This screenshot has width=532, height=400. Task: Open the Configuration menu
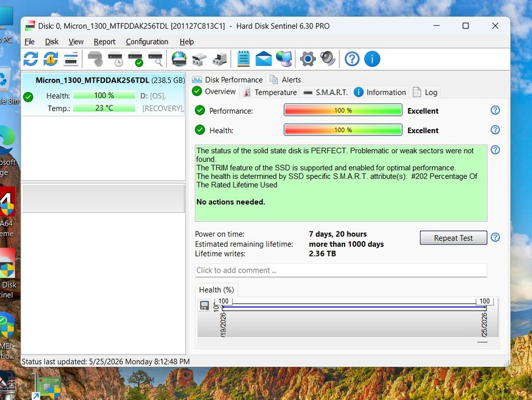coord(147,42)
